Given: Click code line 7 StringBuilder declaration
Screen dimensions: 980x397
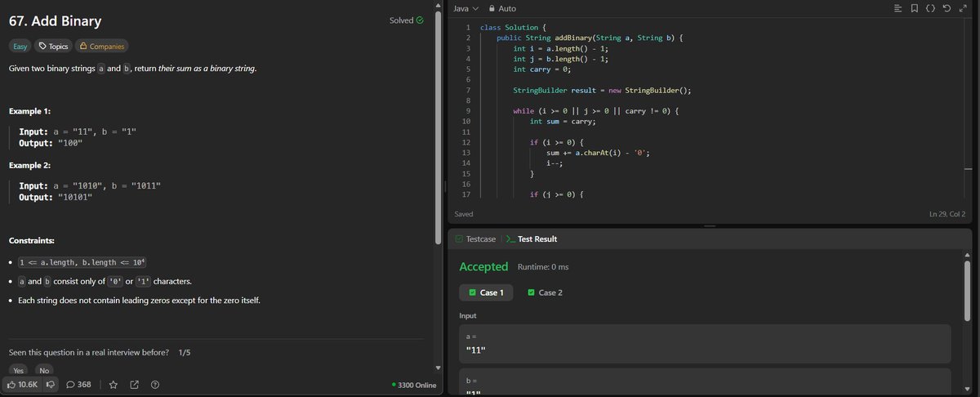Looking at the screenshot, I should click(x=602, y=90).
